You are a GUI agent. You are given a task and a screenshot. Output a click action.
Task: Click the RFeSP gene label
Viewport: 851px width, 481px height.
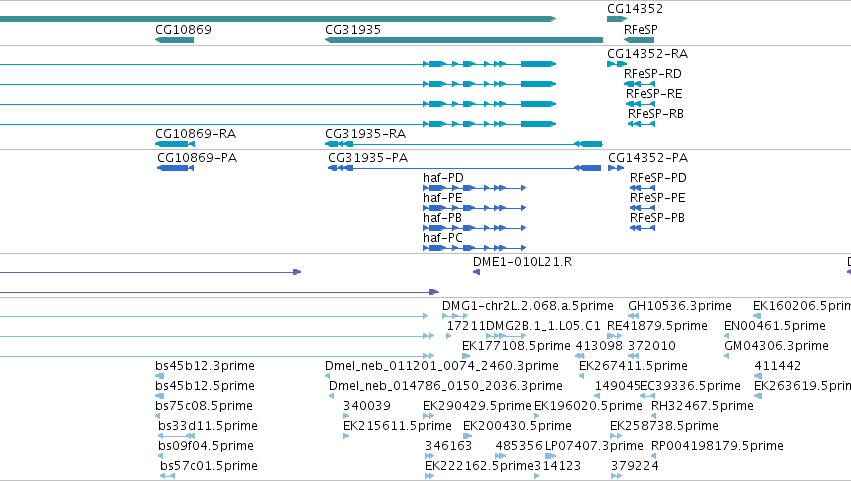click(x=640, y=30)
